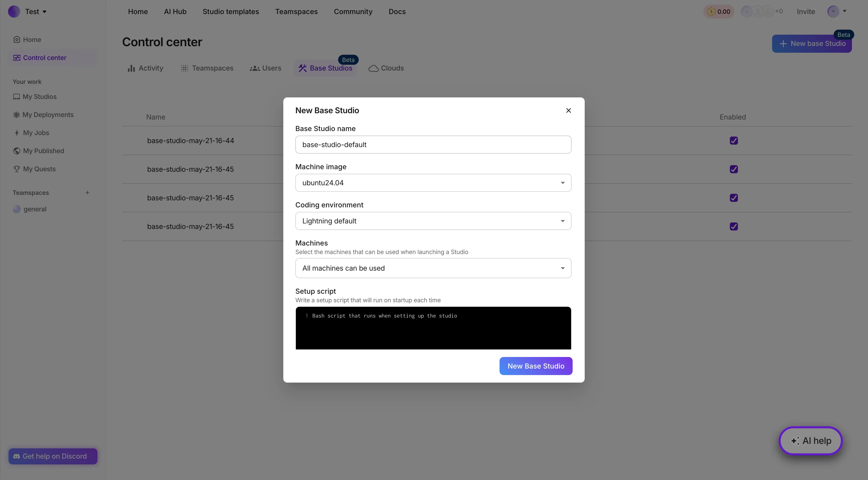Click the New Base Studio submit button
This screenshot has width=868, height=480.
pos(536,366)
